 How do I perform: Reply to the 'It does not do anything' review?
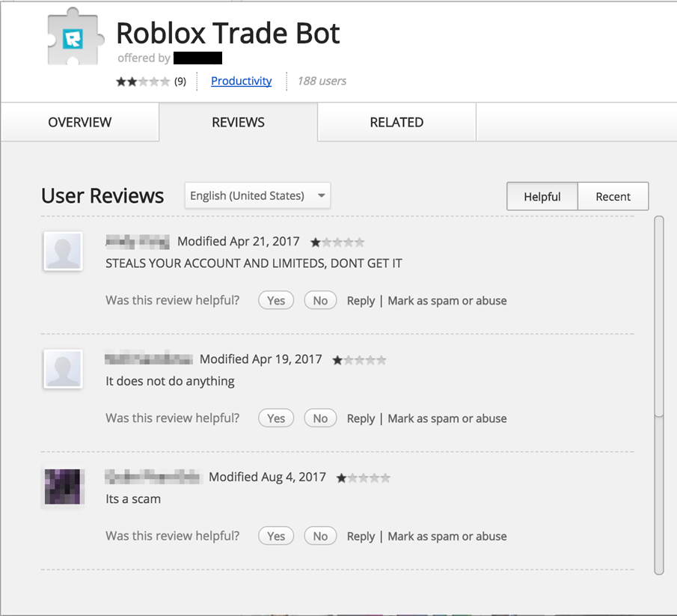coord(361,418)
